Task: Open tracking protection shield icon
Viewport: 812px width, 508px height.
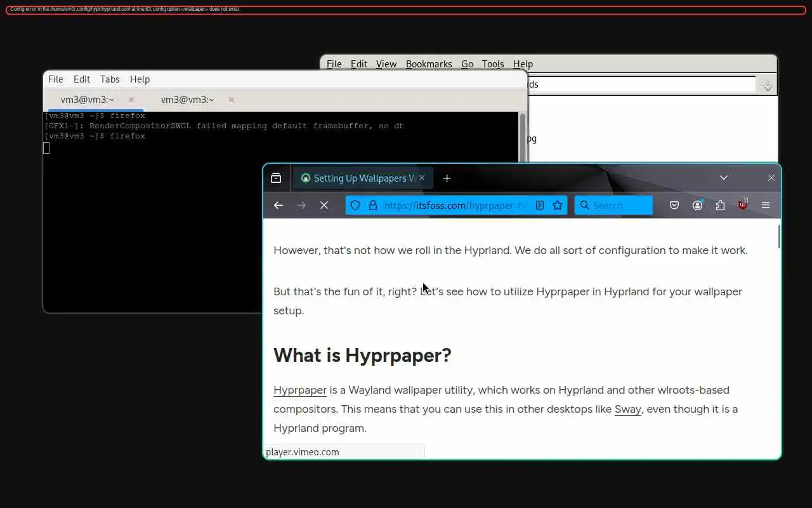Action: (355, 205)
